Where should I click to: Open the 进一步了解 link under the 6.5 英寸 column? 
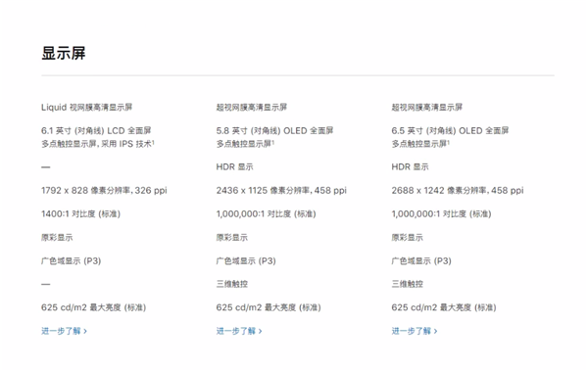415,331
